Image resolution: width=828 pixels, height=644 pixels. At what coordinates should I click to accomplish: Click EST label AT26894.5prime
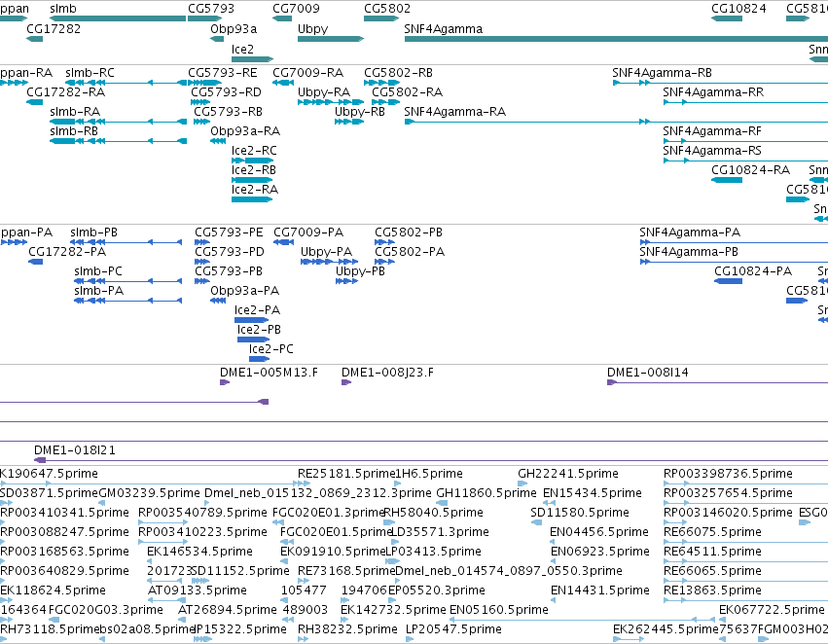click(227, 610)
